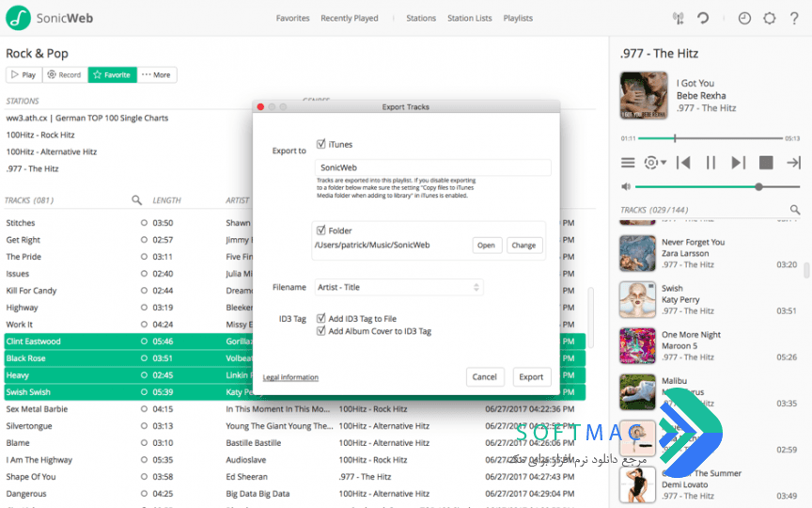Open the Legal information link
The image size is (812, 508).
[x=290, y=377]
